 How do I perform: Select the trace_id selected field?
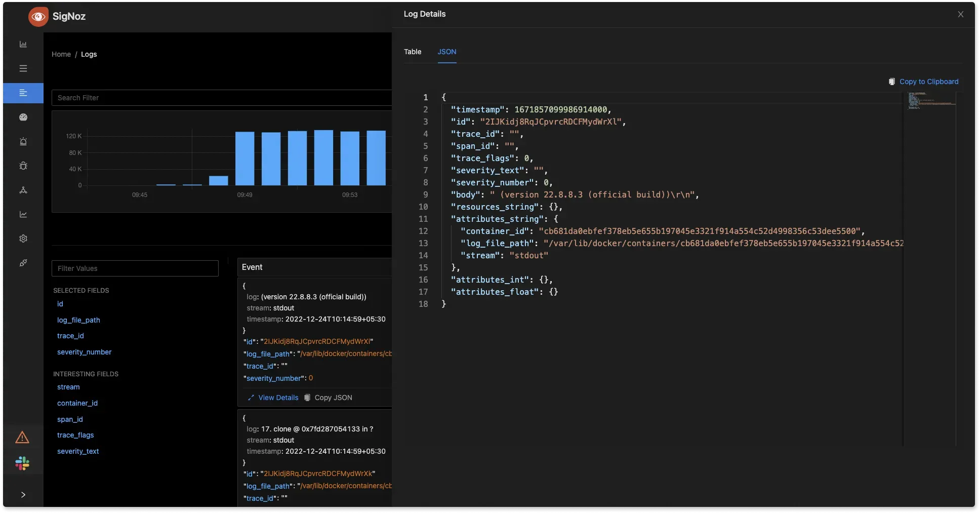tap(70, 336)
